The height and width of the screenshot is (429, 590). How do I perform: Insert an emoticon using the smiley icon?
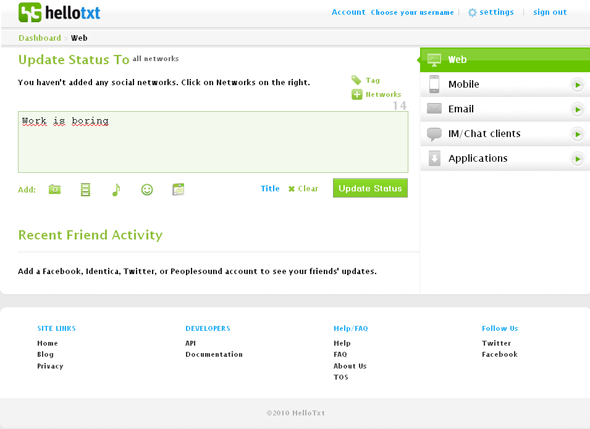(147, 190)
